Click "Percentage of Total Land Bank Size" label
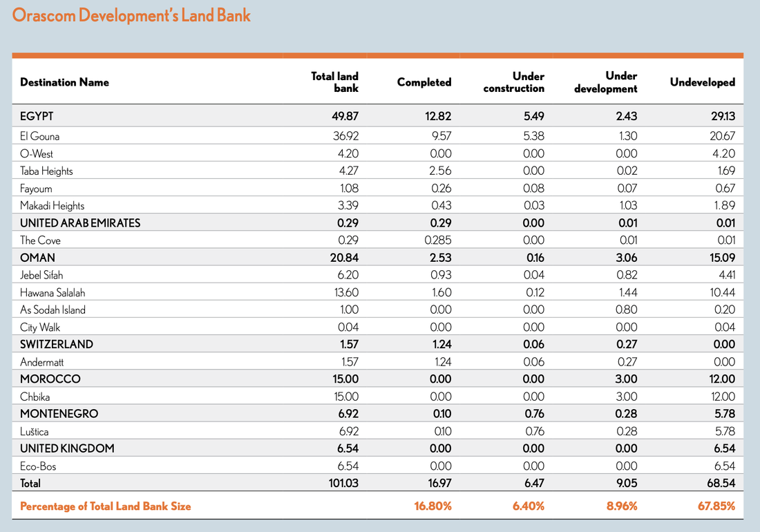 pos(106,506)
